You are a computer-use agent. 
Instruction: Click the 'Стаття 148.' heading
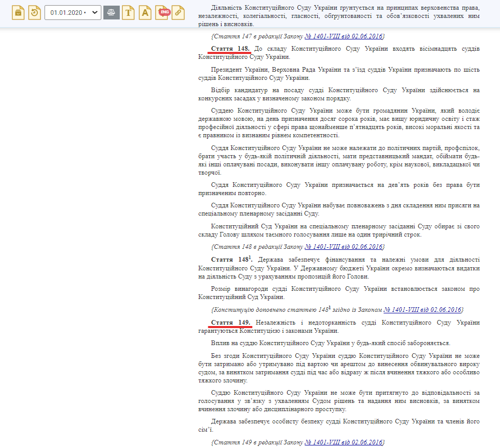[230, 49]
